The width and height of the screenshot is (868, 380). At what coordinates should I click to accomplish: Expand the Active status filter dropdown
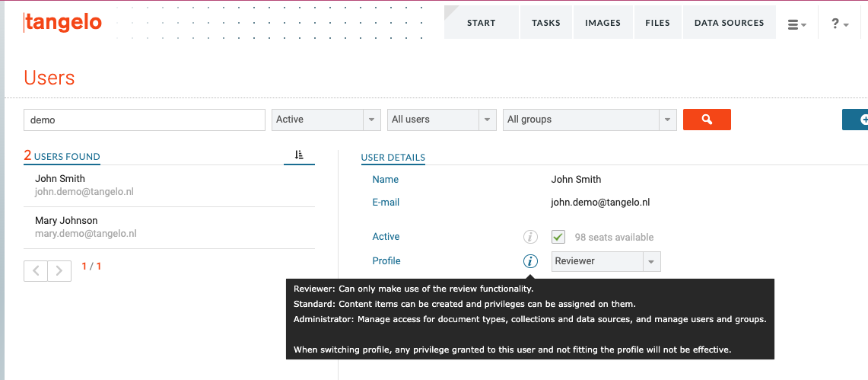[326, 120]
